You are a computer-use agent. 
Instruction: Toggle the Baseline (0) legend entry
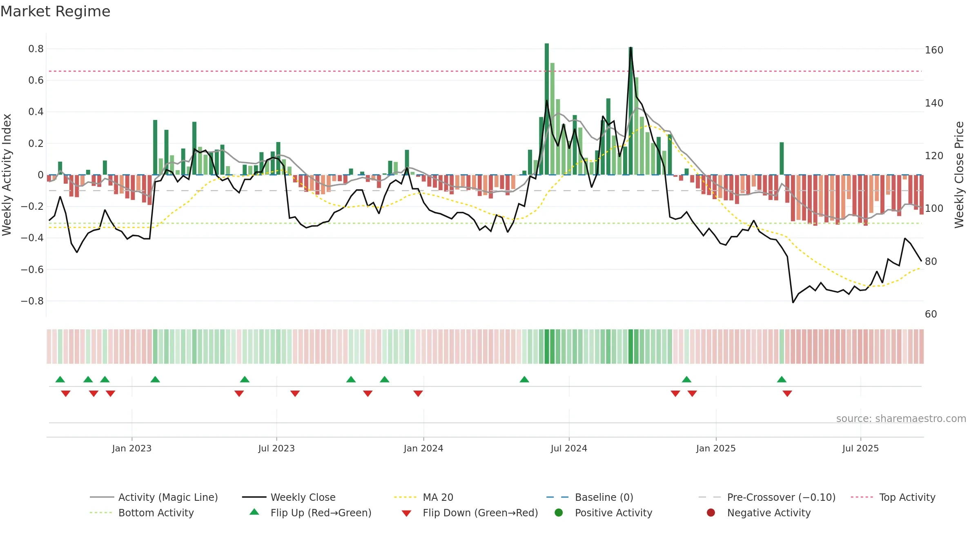pos(590,497)
